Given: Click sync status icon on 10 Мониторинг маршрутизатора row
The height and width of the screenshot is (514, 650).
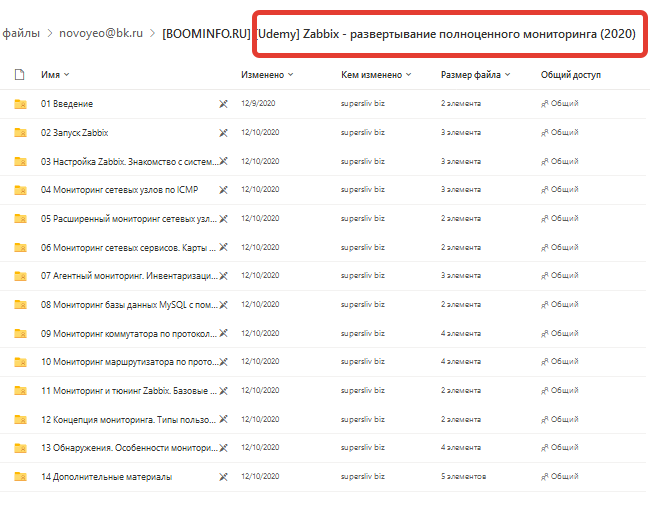Looking at the screenshot, I should click(x=223, y=362).
